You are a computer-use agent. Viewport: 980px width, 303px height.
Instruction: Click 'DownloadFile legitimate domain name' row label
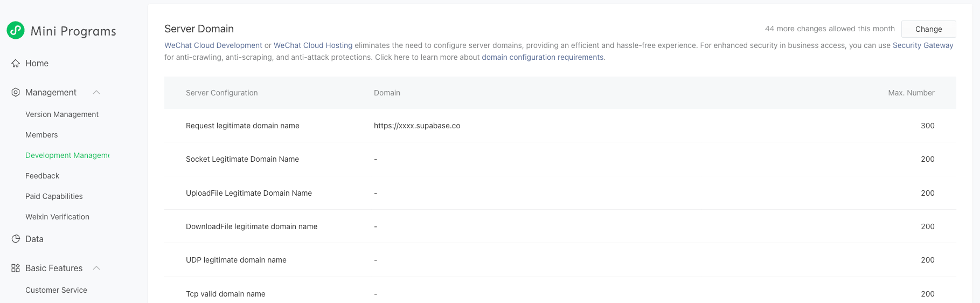point(252,226)
